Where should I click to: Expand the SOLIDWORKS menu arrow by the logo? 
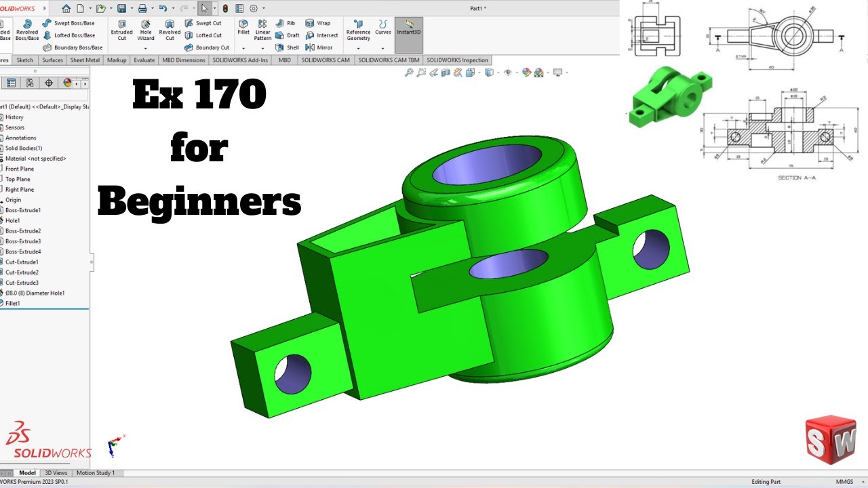(45, 8)
